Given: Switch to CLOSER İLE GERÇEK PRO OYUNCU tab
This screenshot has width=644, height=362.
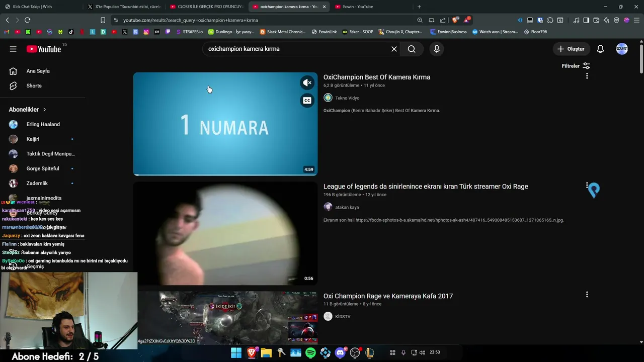Looking at the screenshot, I should click(206, 7).
